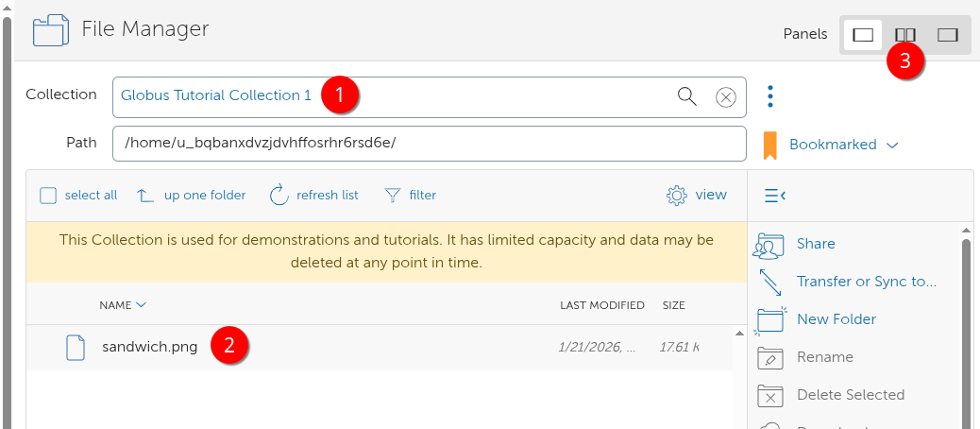This screenshot has width=980, height=429.
Task: Open the collection options three-dot menu
Action: coord(770,96)
